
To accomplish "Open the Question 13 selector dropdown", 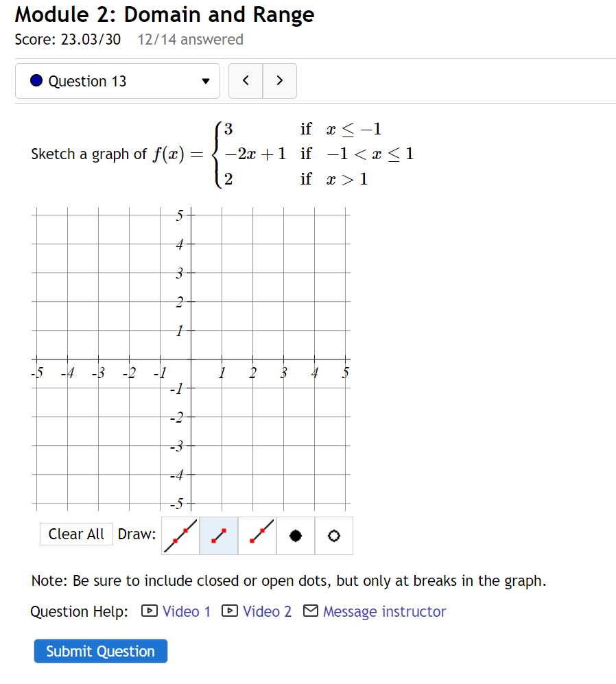I will point(117,80).
